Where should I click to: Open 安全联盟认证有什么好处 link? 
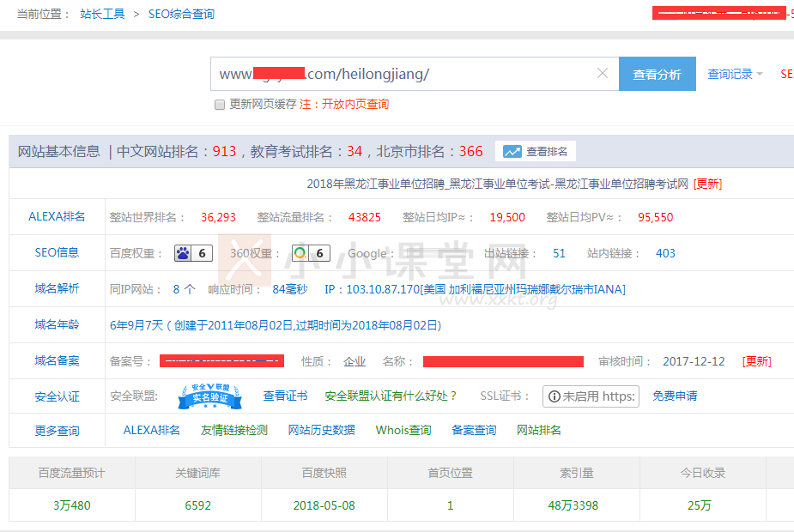pos(391,396)
